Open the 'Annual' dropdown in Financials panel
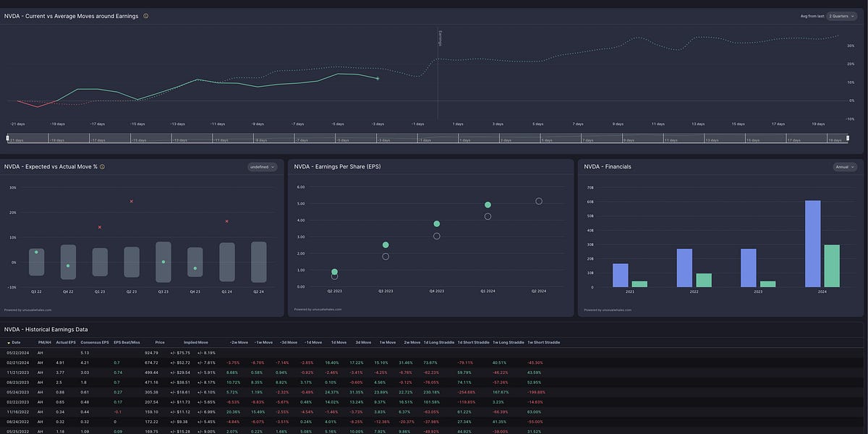This screenshot has height=434, width=868. [x=844, y=166]
